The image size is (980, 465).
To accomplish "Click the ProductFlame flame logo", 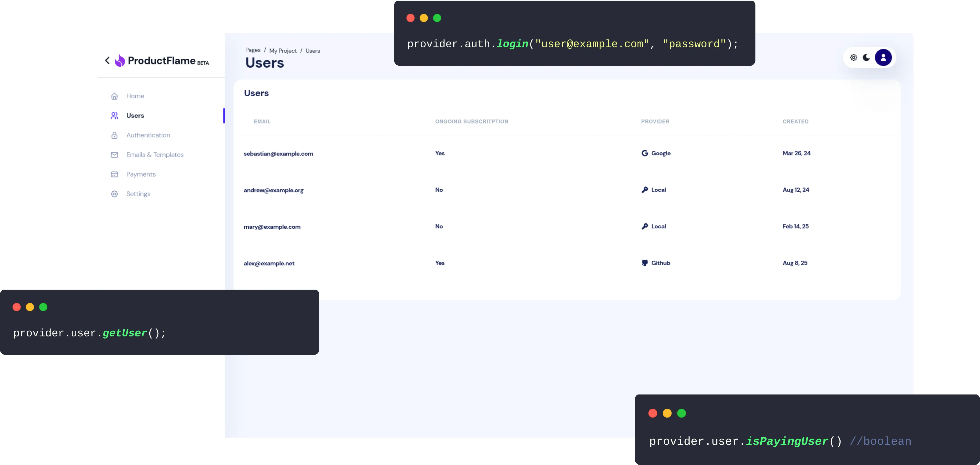I will tap(120, 61).
